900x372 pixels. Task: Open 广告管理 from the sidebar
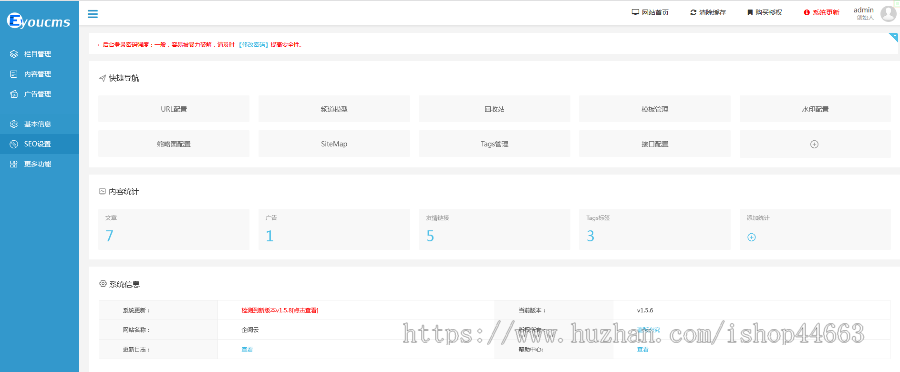click(39, 94)
